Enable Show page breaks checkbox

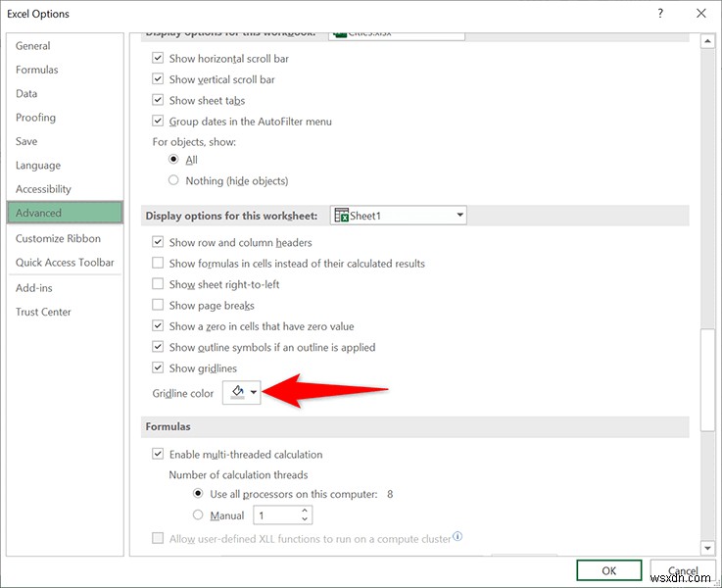pos(158,305)
